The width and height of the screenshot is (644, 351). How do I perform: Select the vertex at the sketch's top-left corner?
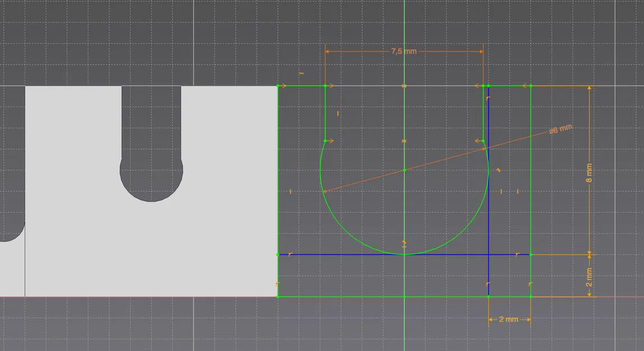pos(278,86)
